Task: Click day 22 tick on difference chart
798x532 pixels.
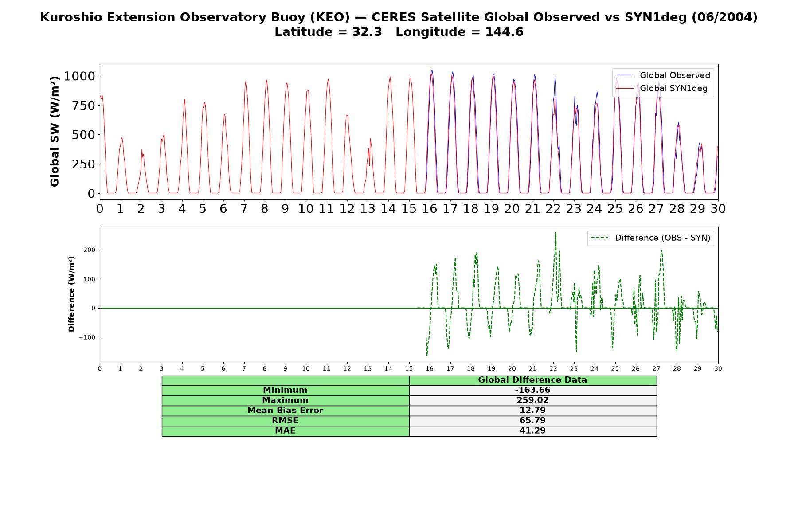Action: 553,368
